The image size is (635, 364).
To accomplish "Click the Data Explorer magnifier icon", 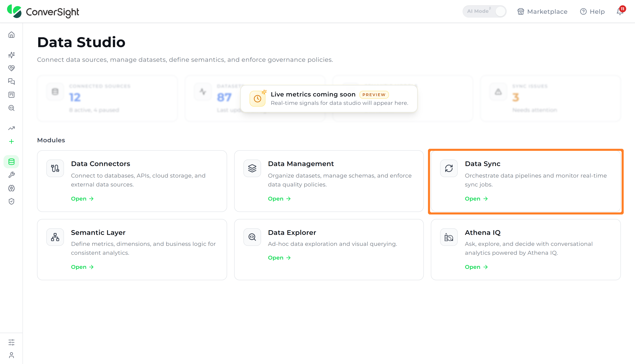I will [x=252, y=237].
